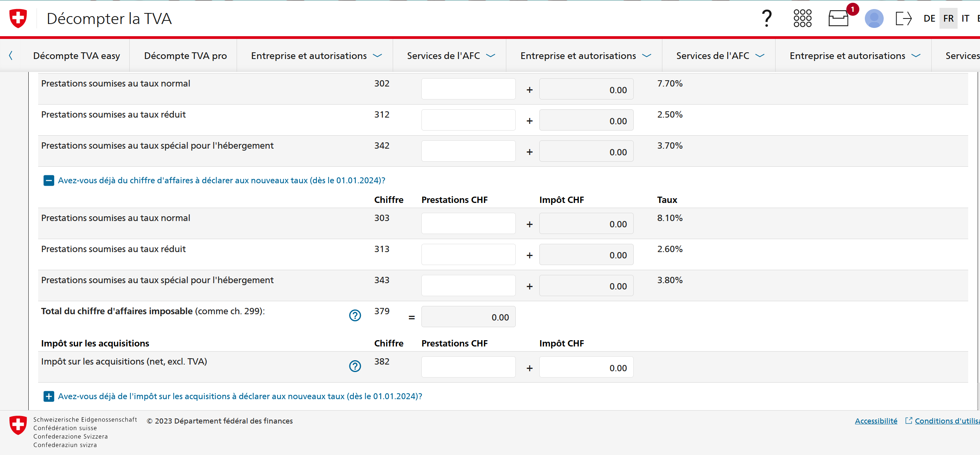This screenshot has height=455, width=980.
Task: Switch to Décompte TVA easy tab
Action: point(77,56)
